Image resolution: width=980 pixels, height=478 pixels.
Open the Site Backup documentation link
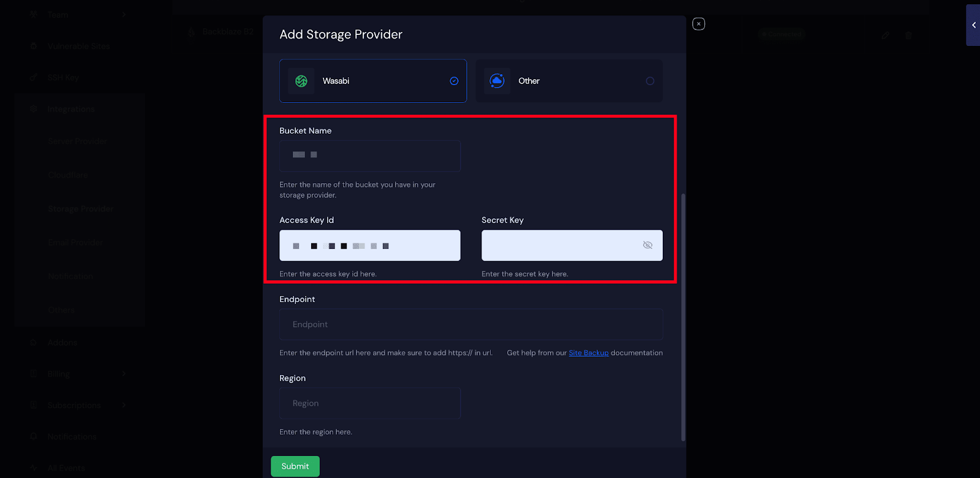tap(589, 353)
